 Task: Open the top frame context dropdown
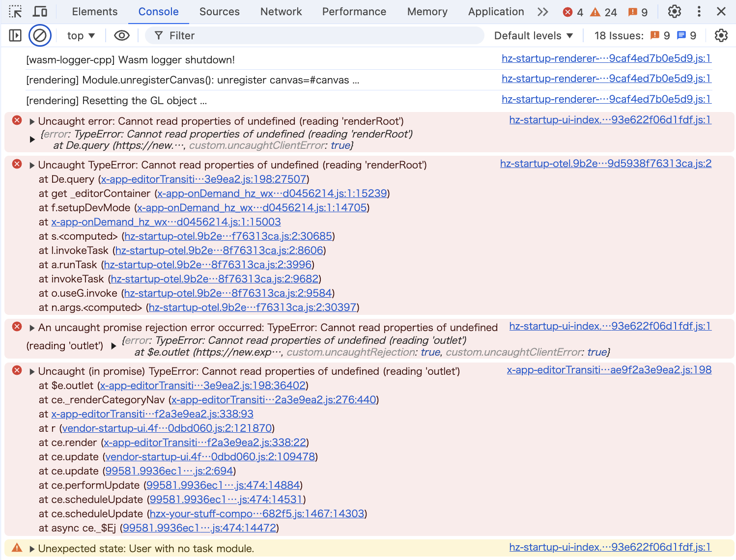tap(80, 35)
